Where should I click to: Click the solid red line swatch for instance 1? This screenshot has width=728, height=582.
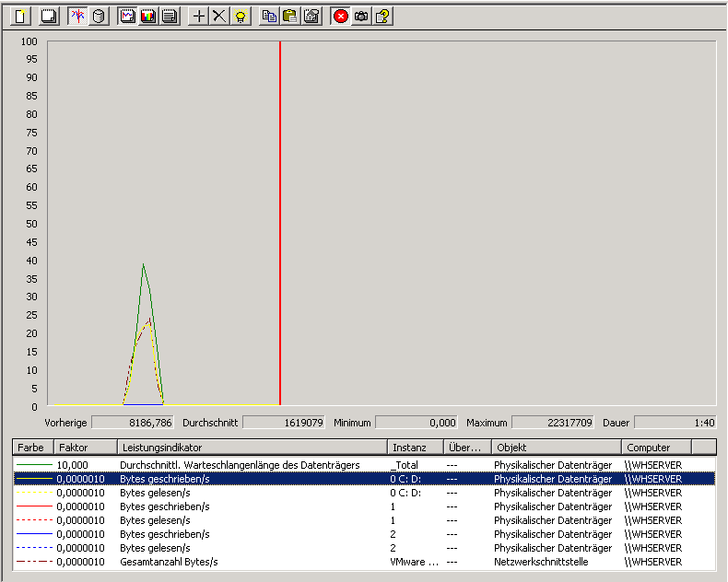(34, 506)
